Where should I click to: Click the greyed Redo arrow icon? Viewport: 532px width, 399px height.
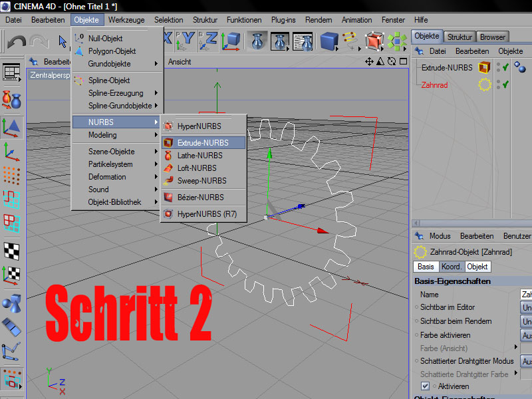coord(39,42)
